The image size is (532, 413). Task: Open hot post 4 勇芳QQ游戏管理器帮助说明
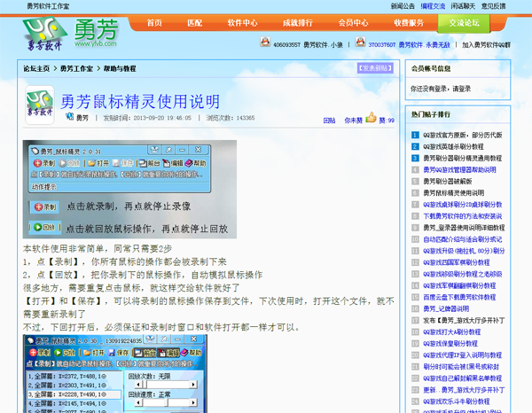pyautogui.click(x=459, y=169)
